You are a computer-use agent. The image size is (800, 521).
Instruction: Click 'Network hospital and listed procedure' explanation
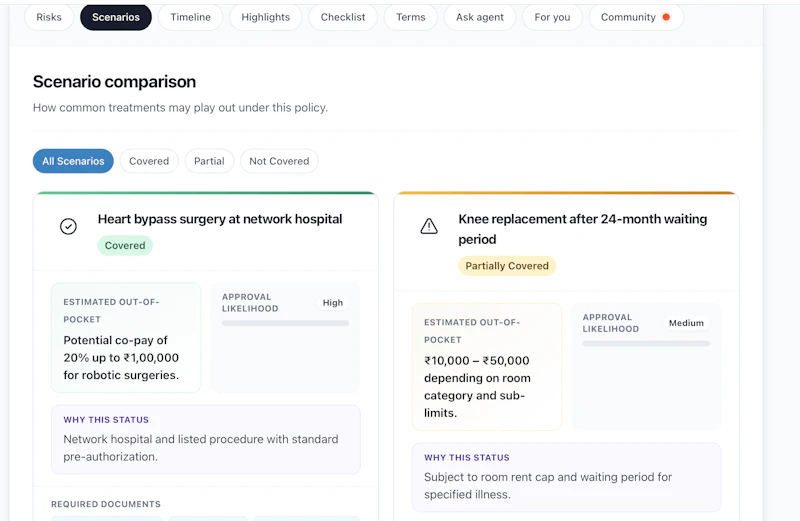coord(201,448)
